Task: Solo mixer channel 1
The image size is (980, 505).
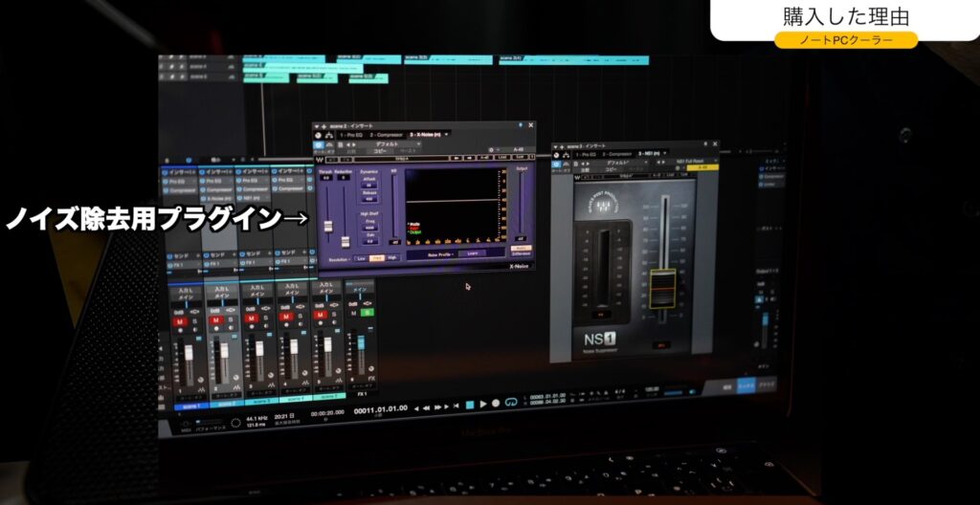Action: coord(194,321)
